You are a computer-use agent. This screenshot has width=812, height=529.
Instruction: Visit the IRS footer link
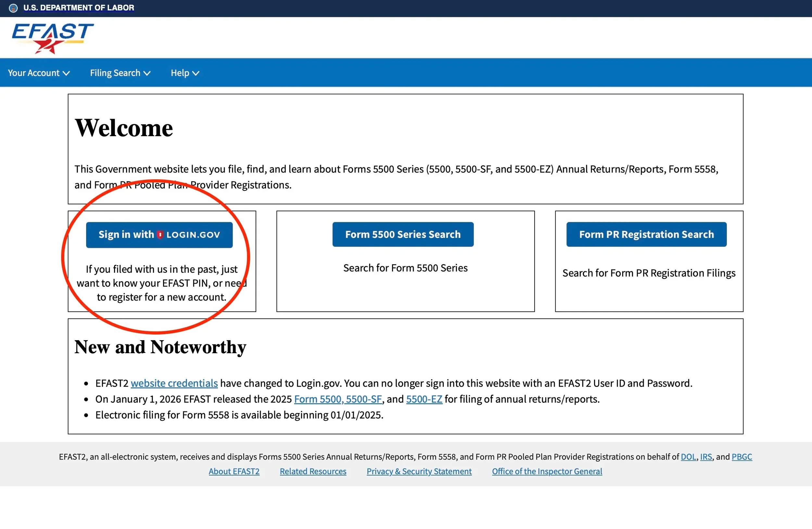click(706, 457)
